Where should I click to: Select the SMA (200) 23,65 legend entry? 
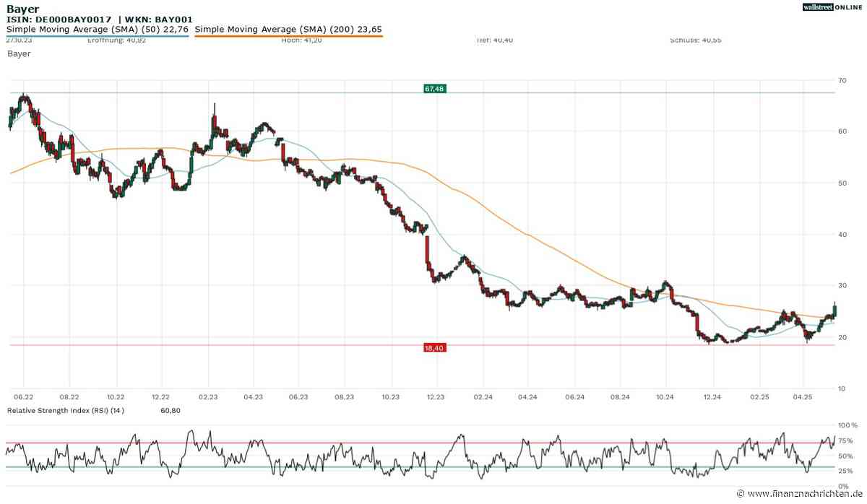(288, 30)
